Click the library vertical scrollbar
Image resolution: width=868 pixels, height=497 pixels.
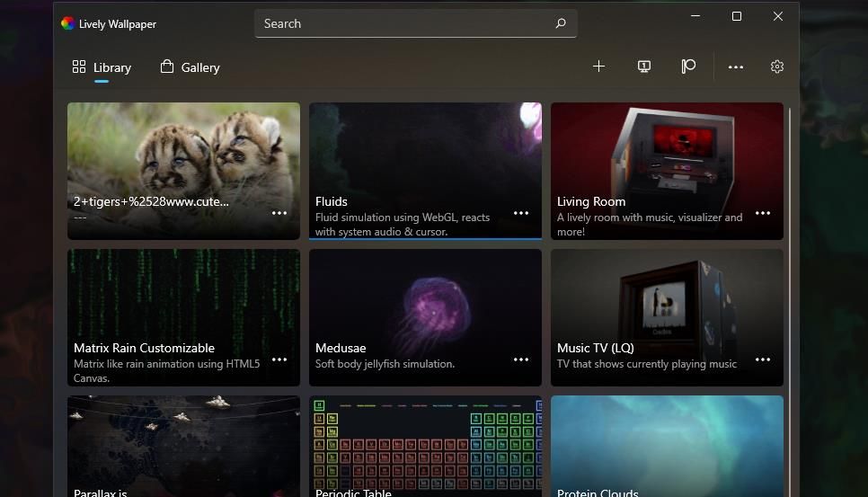790,270
